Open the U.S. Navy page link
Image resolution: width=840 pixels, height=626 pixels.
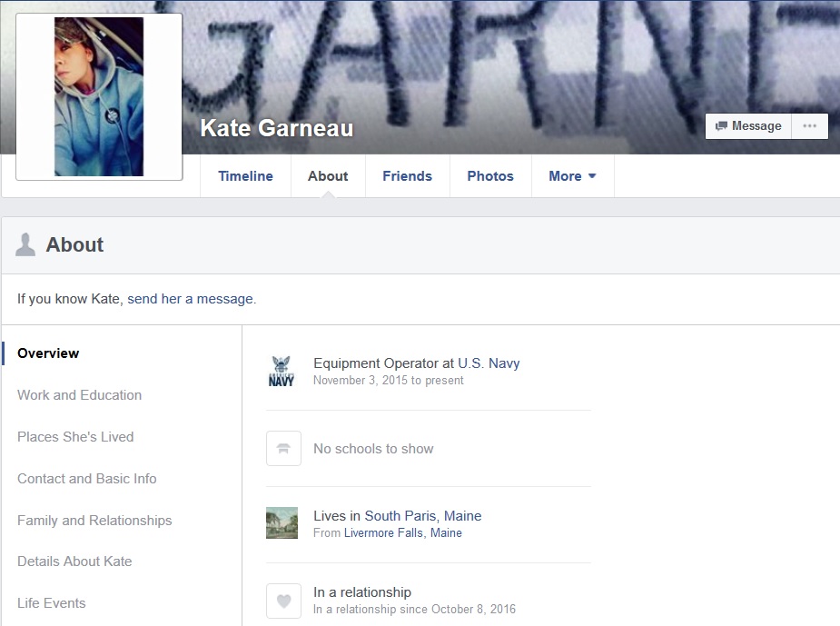pos(489,363)
